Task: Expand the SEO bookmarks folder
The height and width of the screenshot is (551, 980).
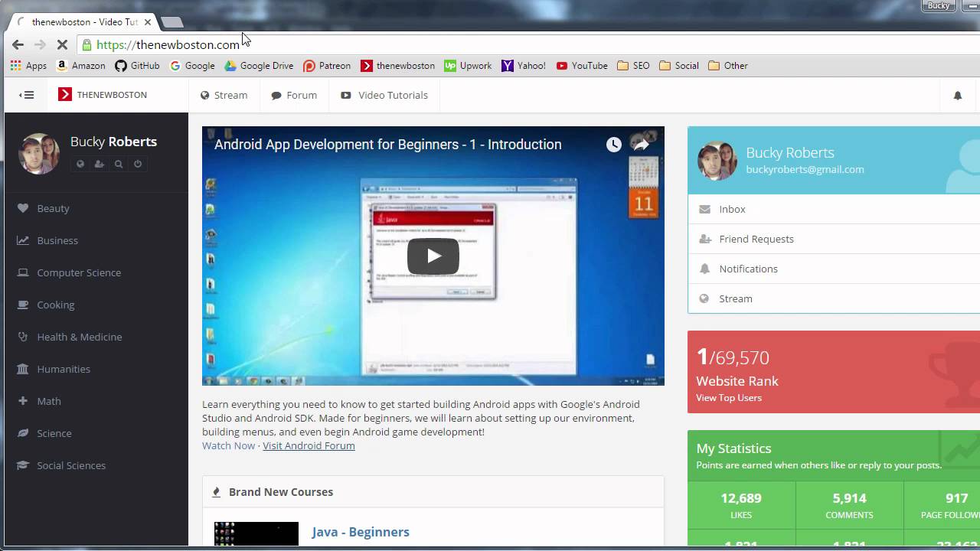Action: 633,66
